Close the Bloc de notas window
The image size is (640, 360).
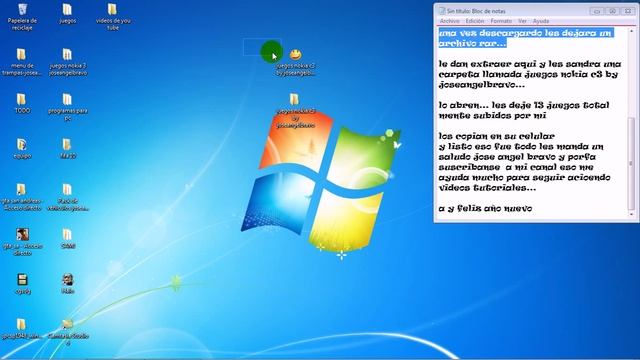pos(628,11)
